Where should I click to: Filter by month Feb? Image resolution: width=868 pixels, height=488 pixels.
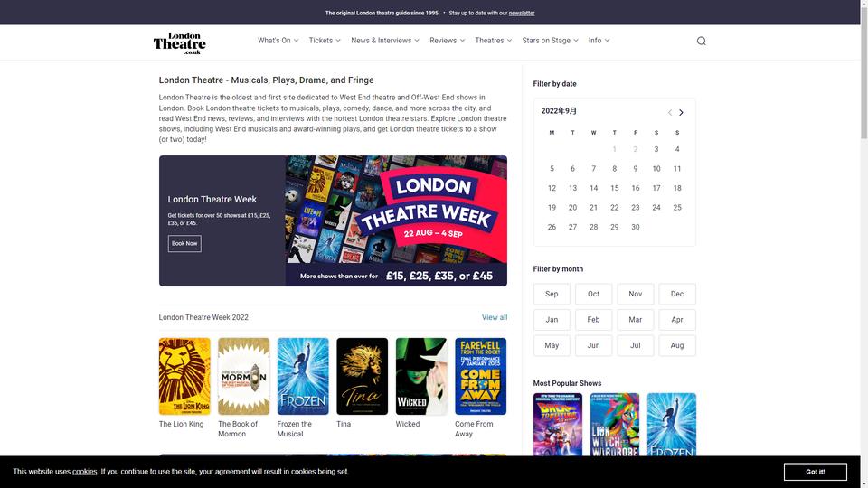[x=593, y=320]
